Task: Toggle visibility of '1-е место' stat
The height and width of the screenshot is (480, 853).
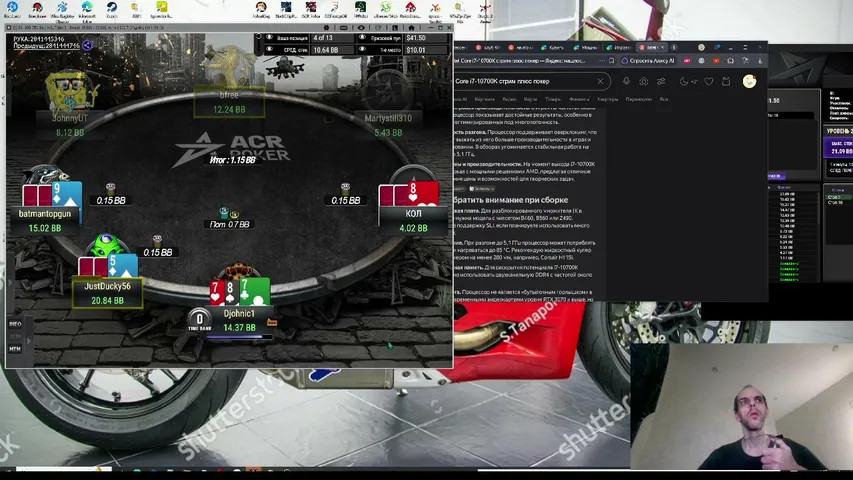Action: point(362,50)
